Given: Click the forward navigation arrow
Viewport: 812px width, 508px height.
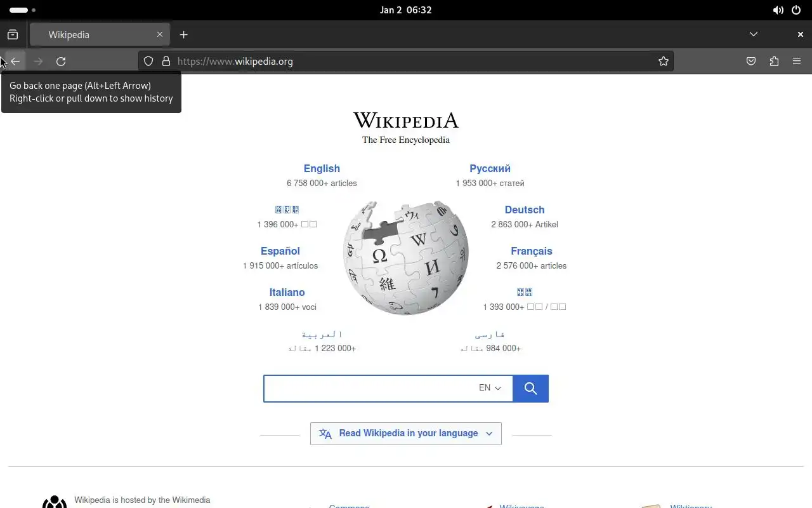Looking at the screenshot, I should click(38, 61).
